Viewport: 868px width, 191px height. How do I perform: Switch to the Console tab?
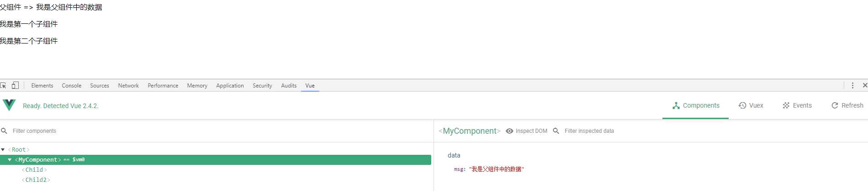point(72,86)
